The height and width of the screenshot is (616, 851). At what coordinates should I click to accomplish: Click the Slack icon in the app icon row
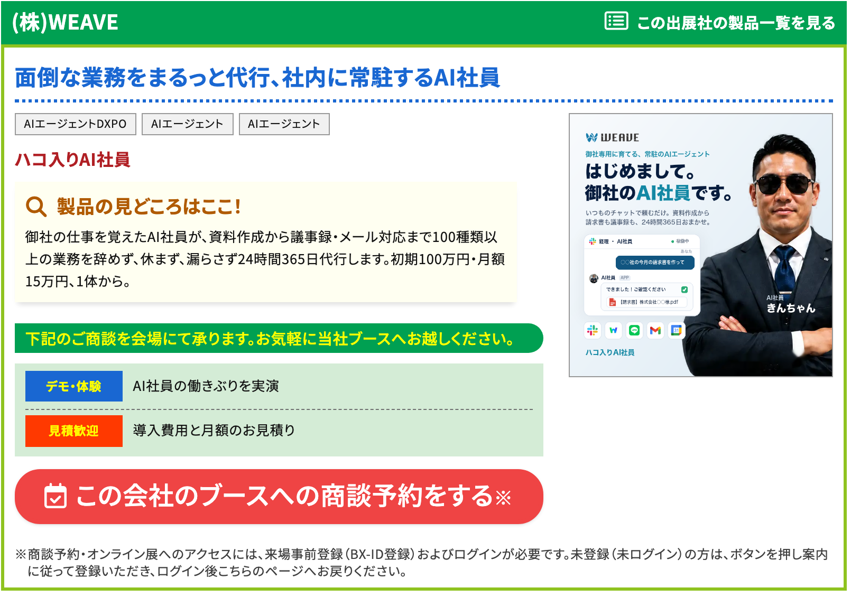[x=593, y=330]
